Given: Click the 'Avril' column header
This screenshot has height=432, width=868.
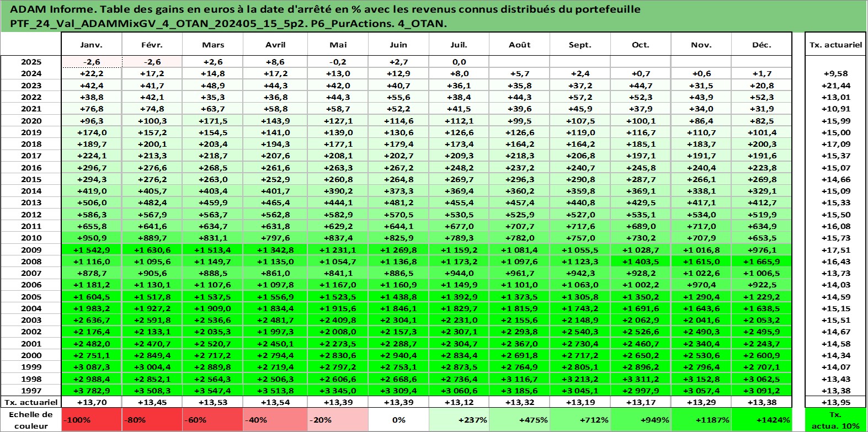Looking at the screenshot, I should (x=275, y=45).
